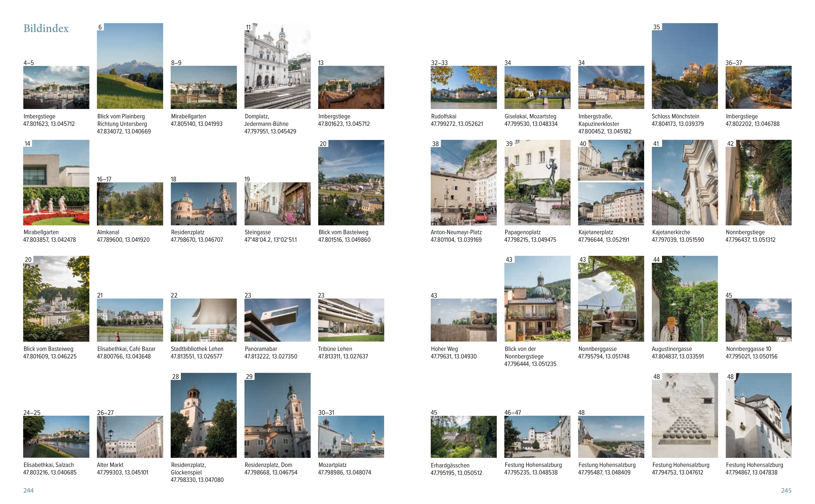Open the Domplatz Jedermann-Bühne photo

coord(277,66)
